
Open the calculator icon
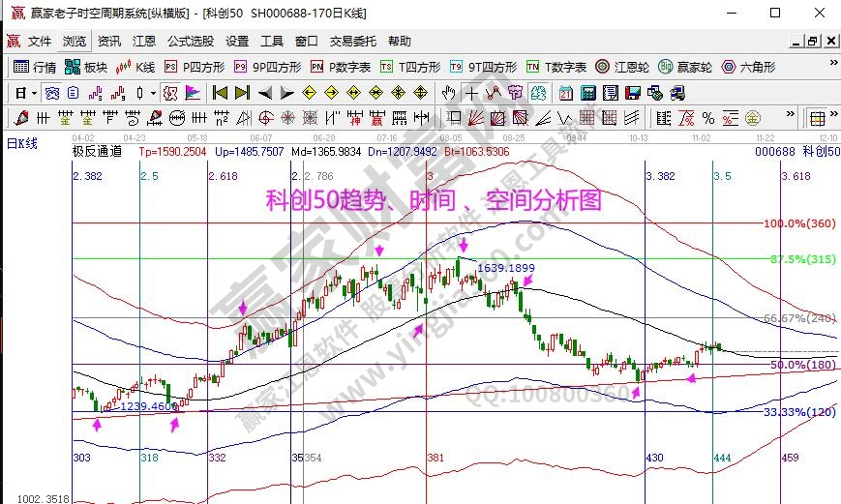point(587,93)
